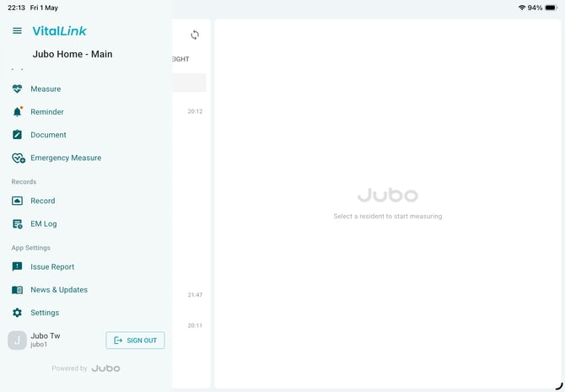This screenshot has width=565, height=392.
Task: Tap the Reminder bell icon
Action: coord(17,111)
